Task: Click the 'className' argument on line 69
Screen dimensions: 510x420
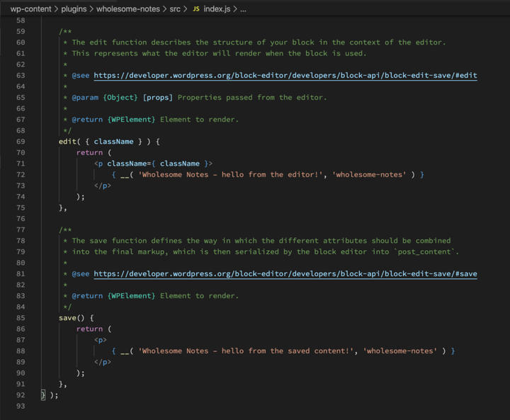Action: [x=113, y=142]
